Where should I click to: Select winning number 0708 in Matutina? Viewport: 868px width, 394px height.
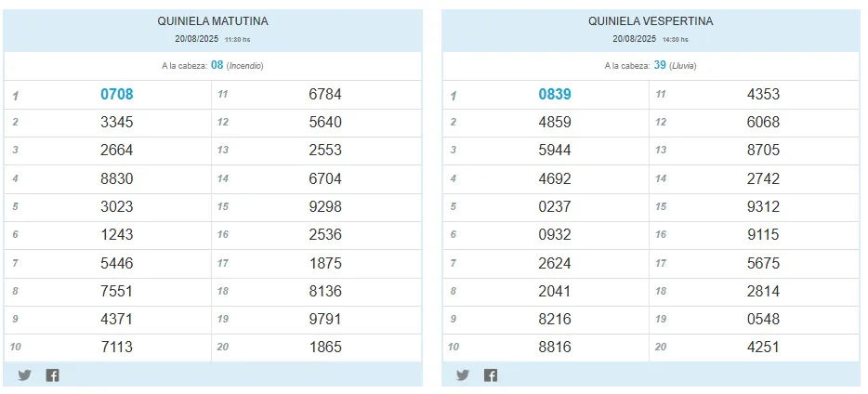click(117, 94)
